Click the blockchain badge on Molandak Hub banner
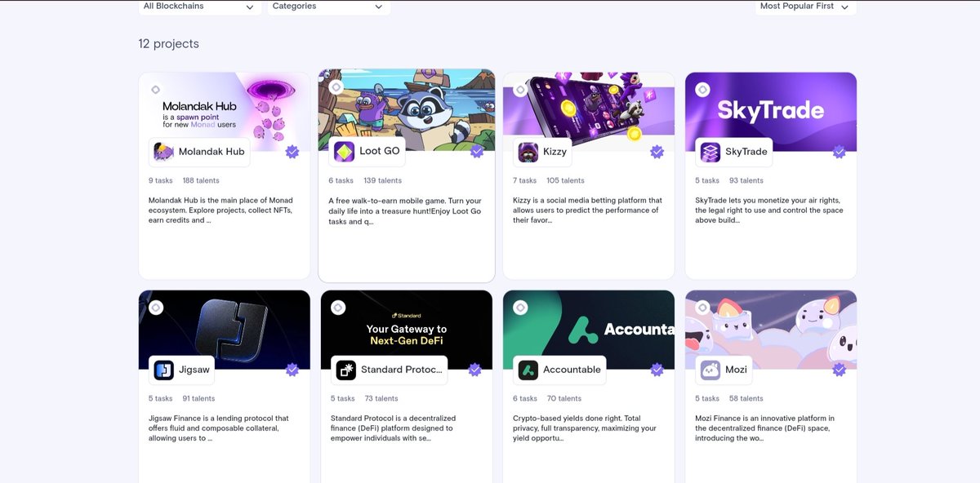This screenshot has height=483, width=980. click(156, 90)
